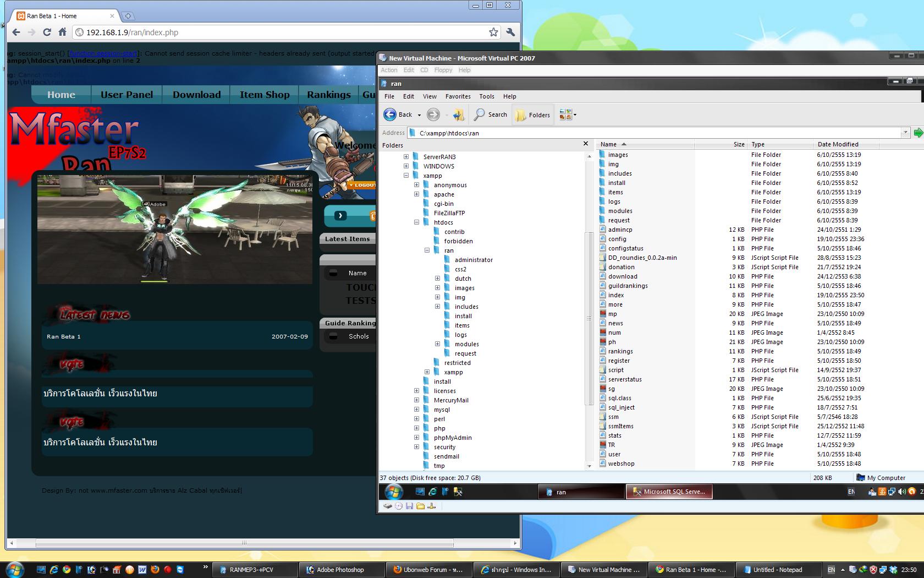This screenshot has height=578, width=924.
Task: Launch Firefox from the host quick launch
Action: click(155, 570)
